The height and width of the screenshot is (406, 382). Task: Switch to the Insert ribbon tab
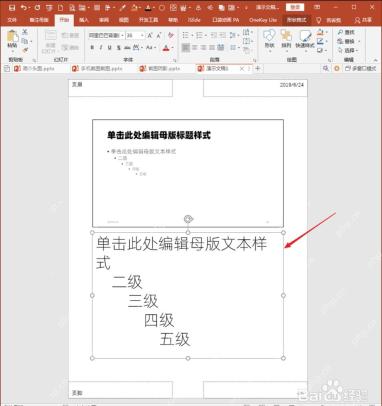pyautogui.click(x=84, y=20)
